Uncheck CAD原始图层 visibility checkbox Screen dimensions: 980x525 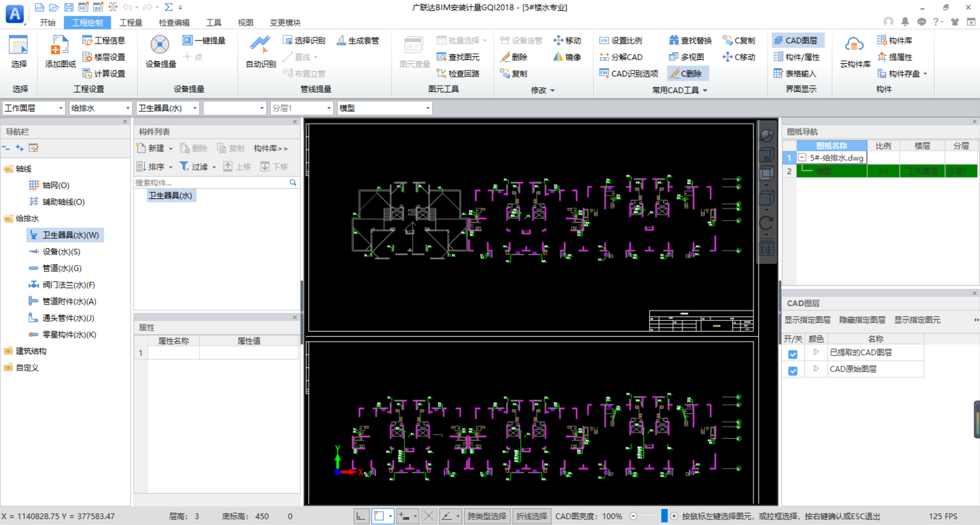coord(793,371)
